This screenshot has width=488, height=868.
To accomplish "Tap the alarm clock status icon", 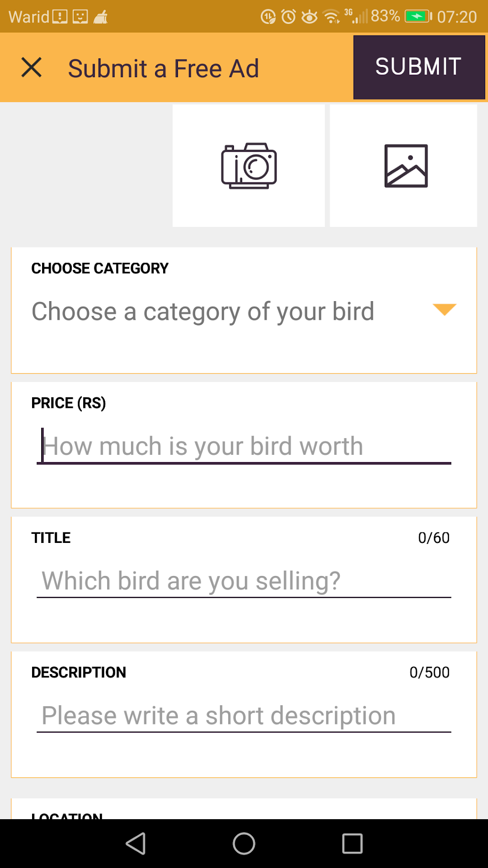I will point(288,17).
